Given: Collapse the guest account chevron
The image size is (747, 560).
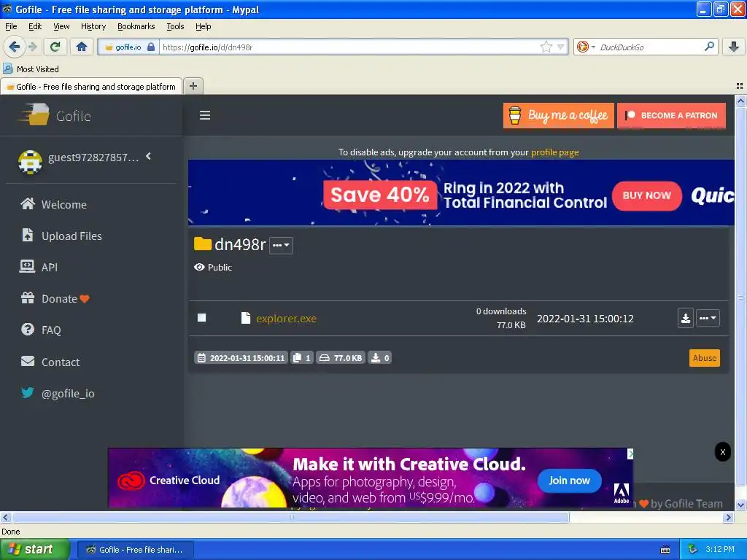Looking at the screenshot, I should [149, 156].
